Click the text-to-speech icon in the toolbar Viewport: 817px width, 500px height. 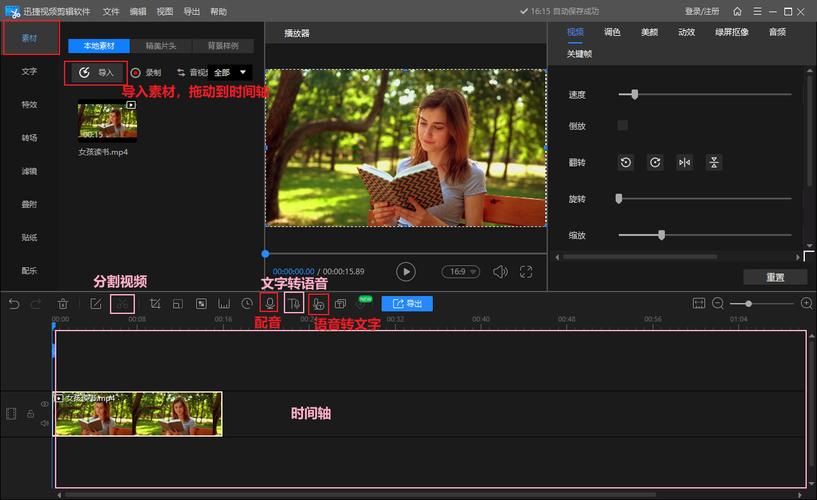(x=294, y=303)
